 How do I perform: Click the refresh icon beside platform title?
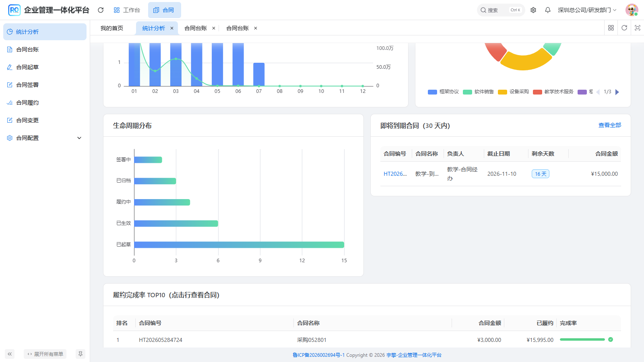101,10
